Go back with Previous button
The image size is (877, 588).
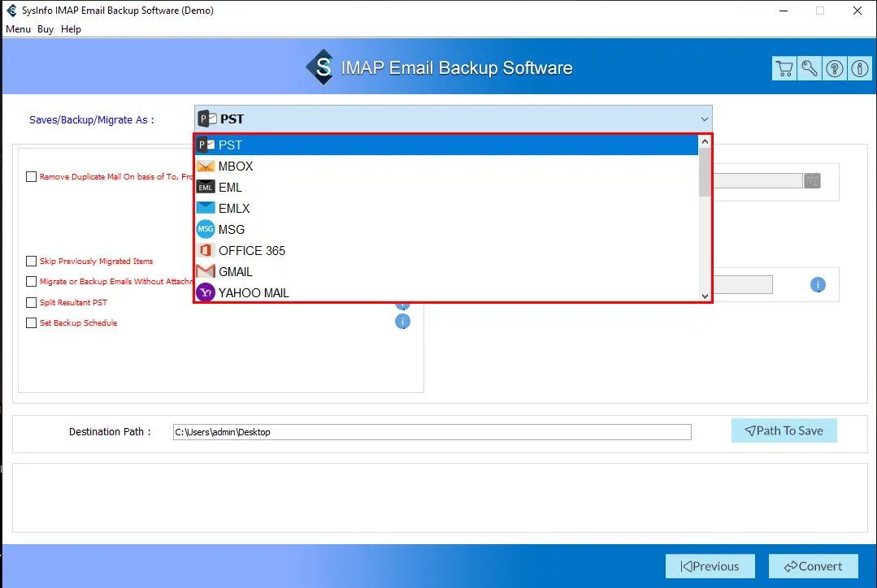click(710, 566)
